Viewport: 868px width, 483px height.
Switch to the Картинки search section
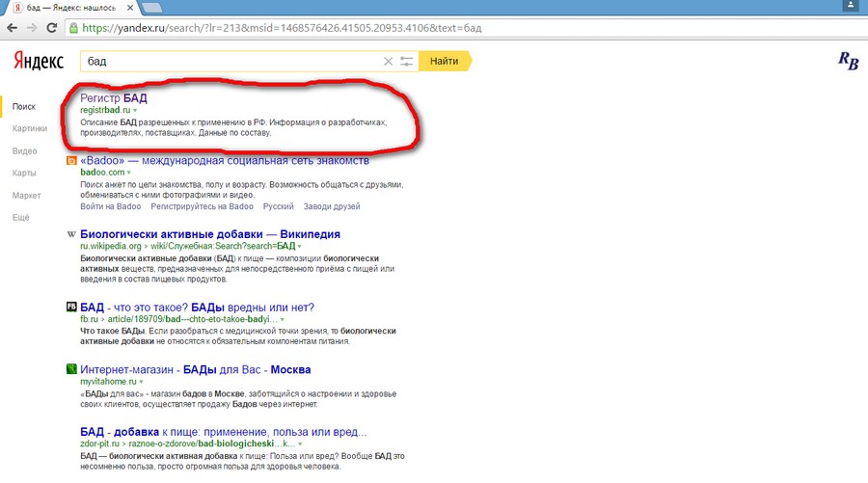pos(29,128)
